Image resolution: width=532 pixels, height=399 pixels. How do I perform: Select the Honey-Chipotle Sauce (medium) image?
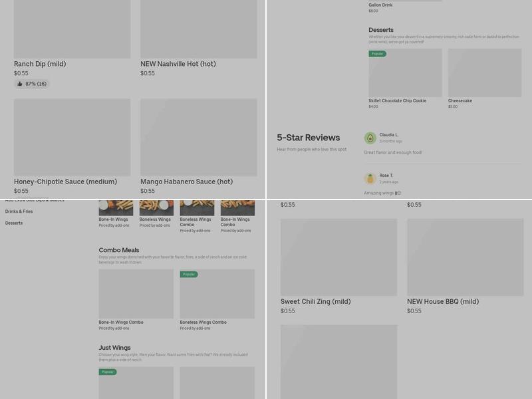[x=72, y=137]
